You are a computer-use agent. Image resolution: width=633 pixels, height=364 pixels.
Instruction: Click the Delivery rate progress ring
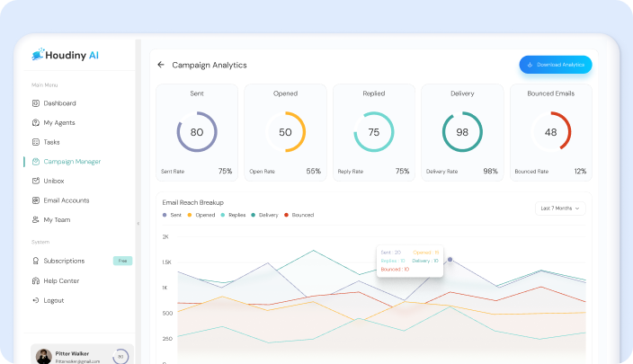click(x=462, y=132)
